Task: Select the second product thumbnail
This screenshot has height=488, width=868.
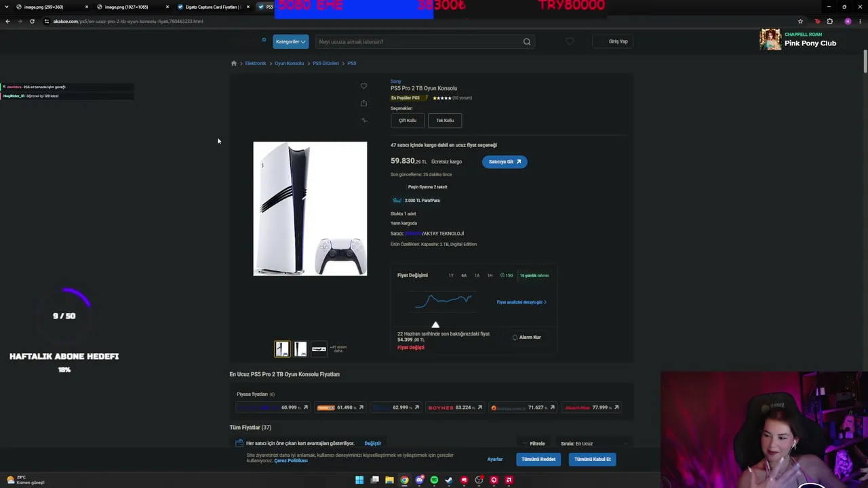Action: (300, 348)
